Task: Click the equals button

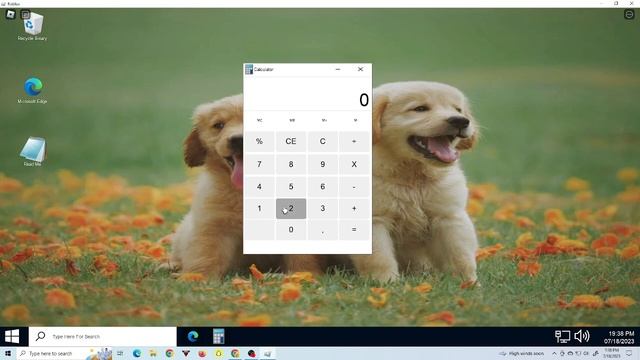Action: [x=354, y=230]
